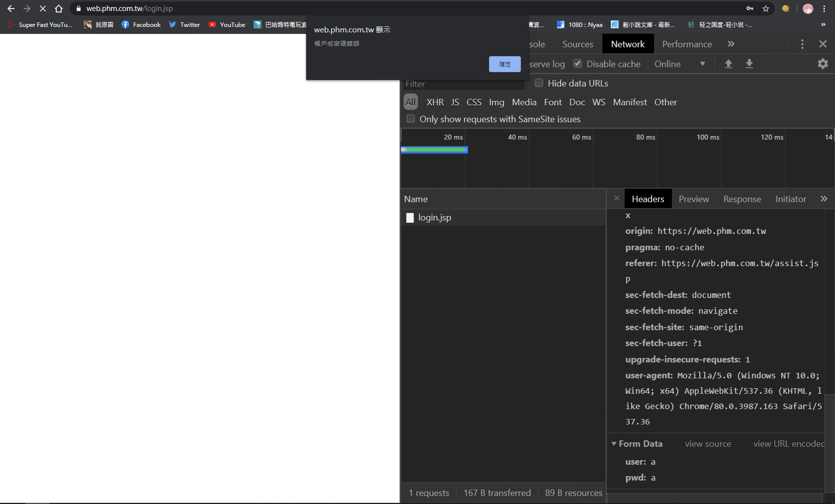Image resolution: width=835 pixels, height=504 pixels.
Task: Toggle the Disable cache checkbox
Action: (x=578, y=64)
